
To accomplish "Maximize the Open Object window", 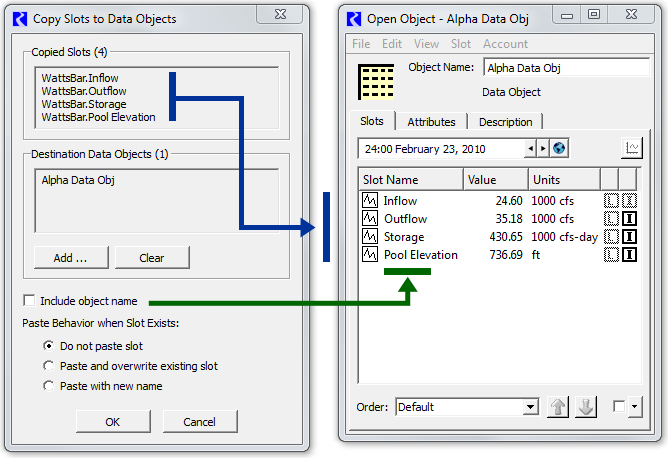I will click(594, 14).
